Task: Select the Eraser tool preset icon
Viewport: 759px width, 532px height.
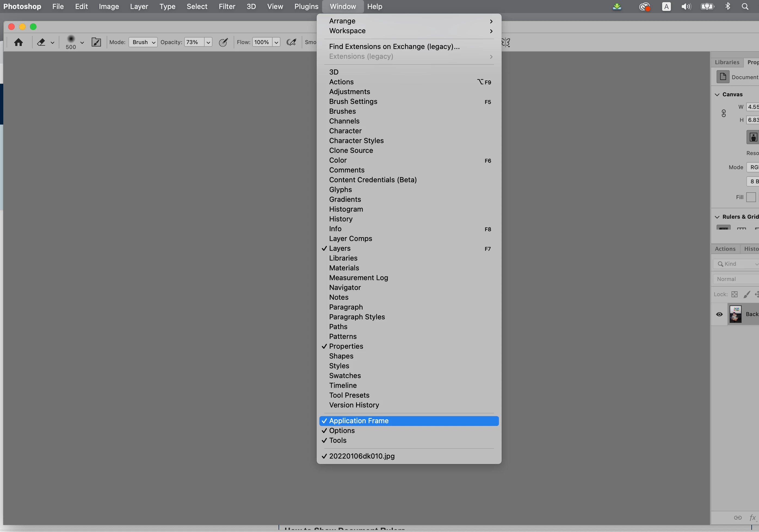Action: 41,42
